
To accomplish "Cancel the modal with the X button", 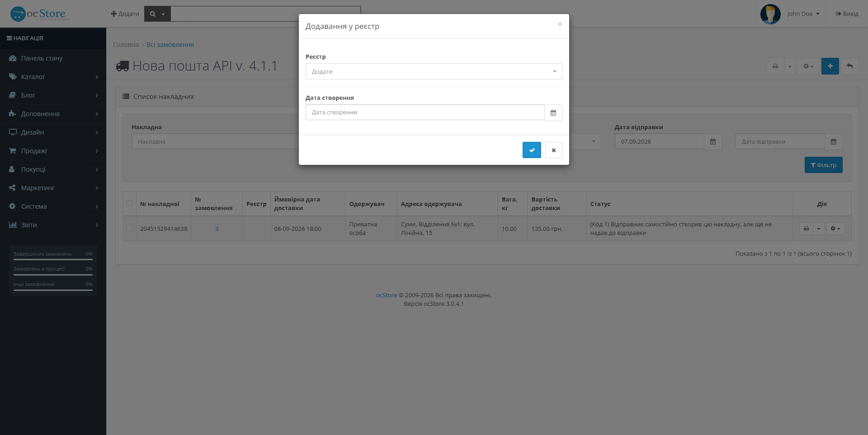I will point(553,150).
